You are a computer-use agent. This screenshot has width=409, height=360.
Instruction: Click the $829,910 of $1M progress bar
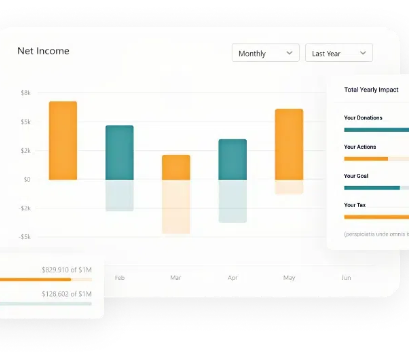[x=46, y=279]
